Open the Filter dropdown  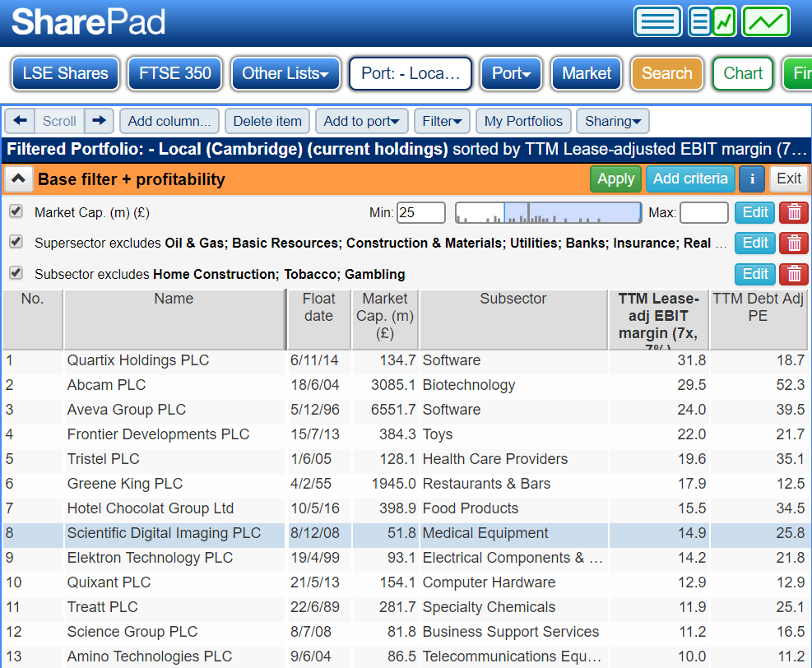click(442, 121)
